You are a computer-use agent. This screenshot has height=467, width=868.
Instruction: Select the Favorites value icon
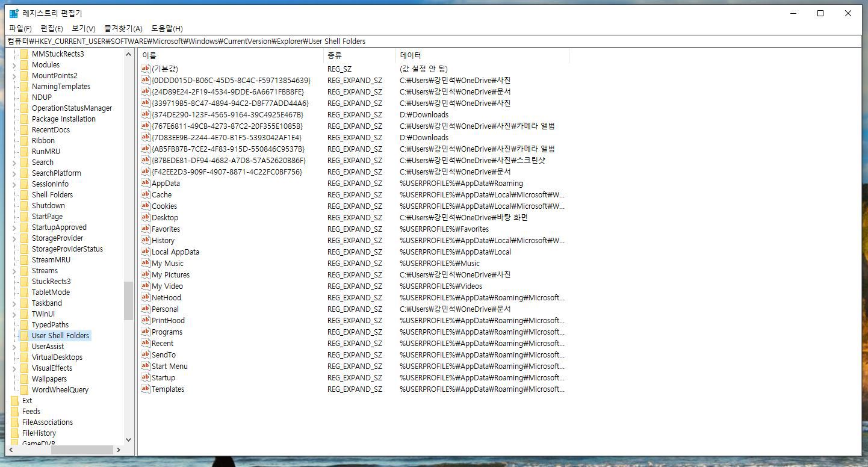(145, 229)
